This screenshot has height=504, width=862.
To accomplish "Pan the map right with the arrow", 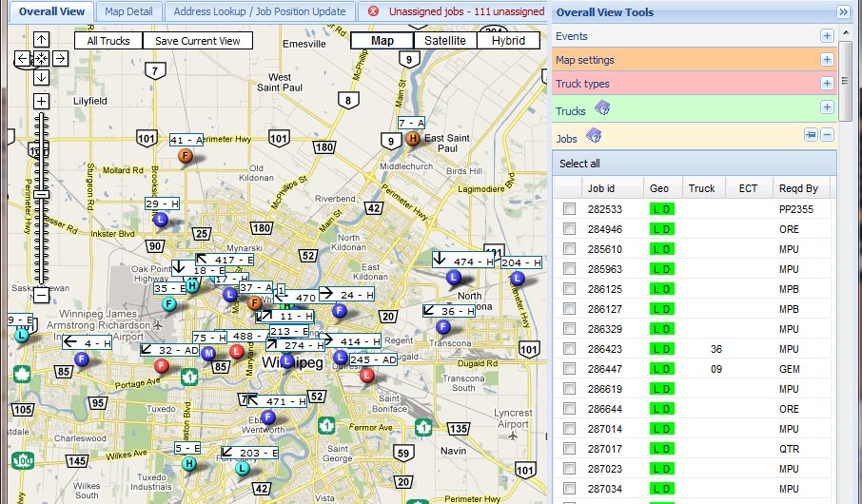I will pos(60,59).
